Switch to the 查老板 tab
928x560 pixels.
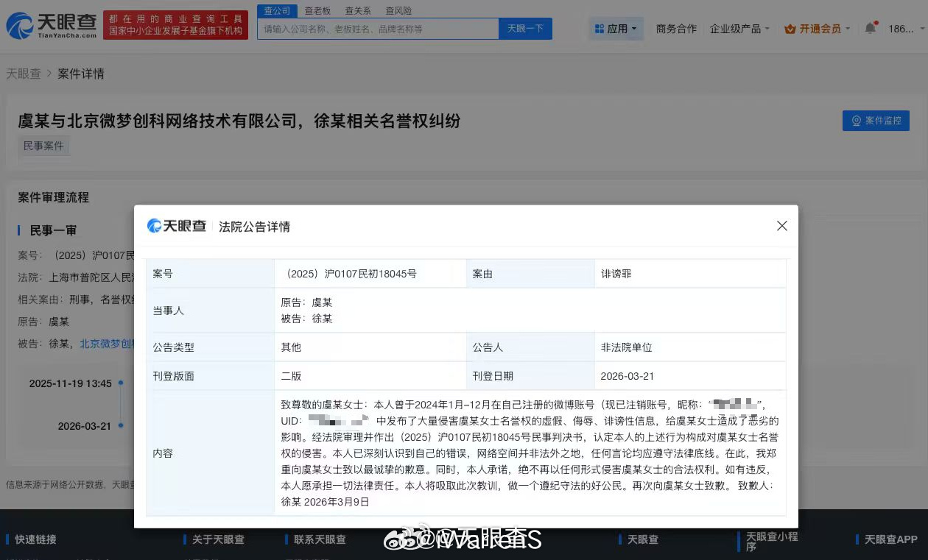(317, 10)
